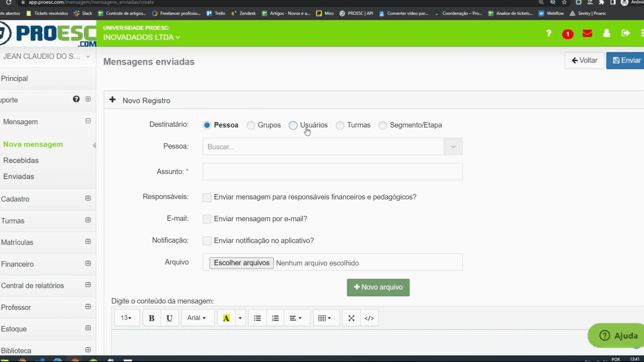Enable send notification in app checkbox

(207, 240)
